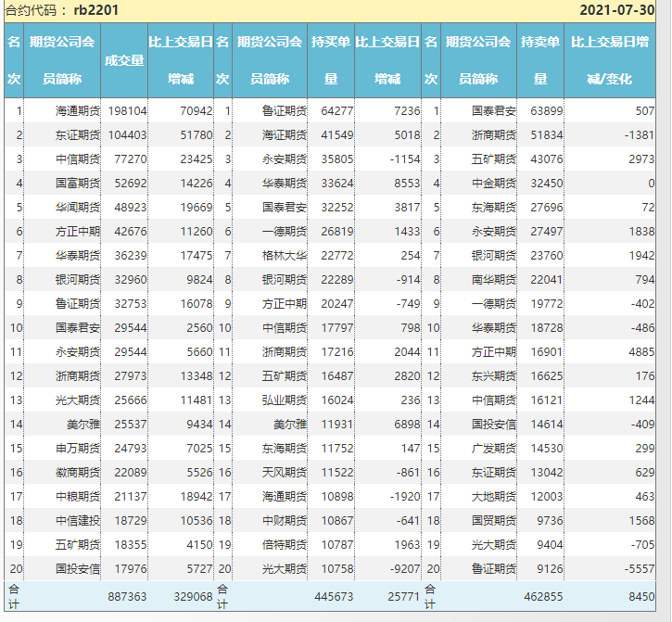Viewport: 672px width, 622px height.
Task: Select 中信建投 in the volume ranking
Action: tap(78, 521)
